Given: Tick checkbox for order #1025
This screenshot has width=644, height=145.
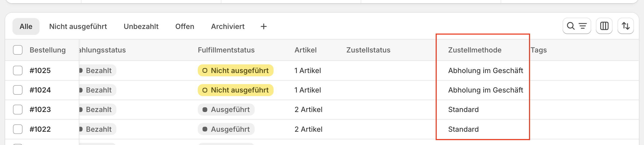Looking at the screenshot, I should (18, 71).
